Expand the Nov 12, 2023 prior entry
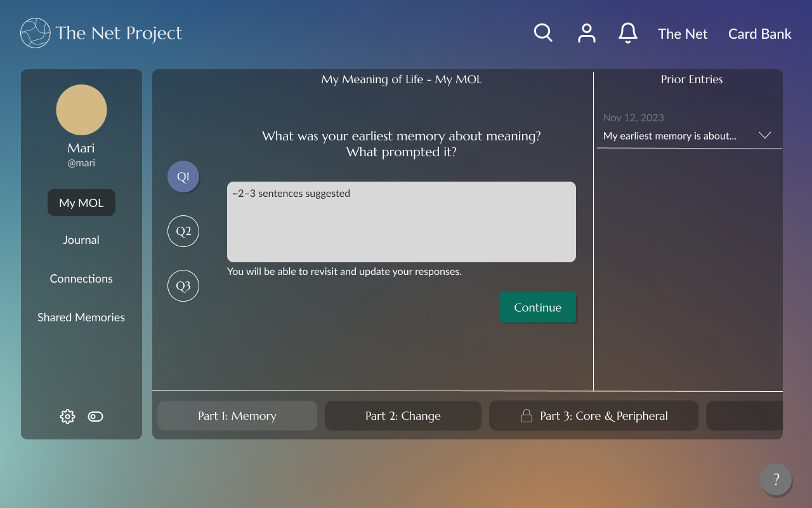The width and height of the screenshot is (812, 508). 634,117
